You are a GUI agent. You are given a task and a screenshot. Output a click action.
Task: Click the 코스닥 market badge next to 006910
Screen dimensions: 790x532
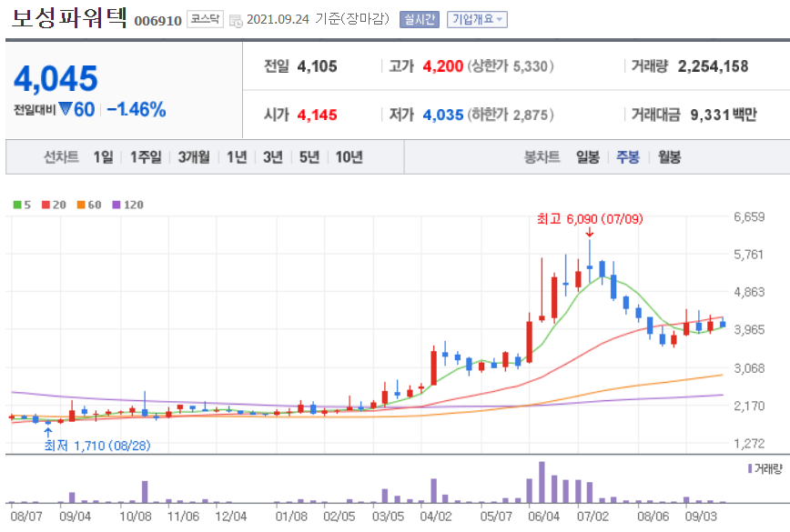point(203,16)
